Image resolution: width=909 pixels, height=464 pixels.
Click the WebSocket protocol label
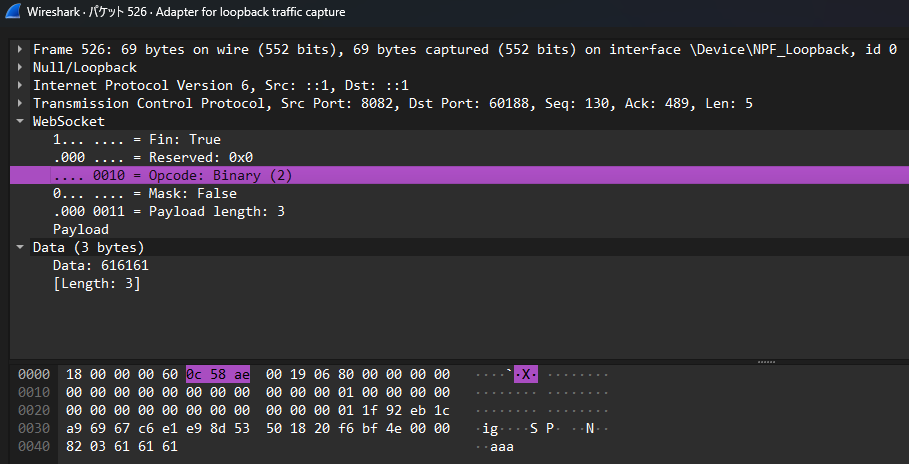tap(68, 121)
